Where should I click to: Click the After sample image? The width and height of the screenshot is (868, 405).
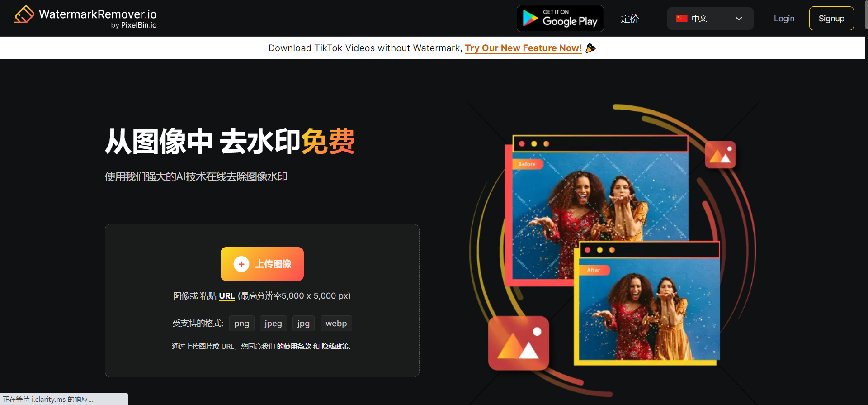click(x=649, y=312)
